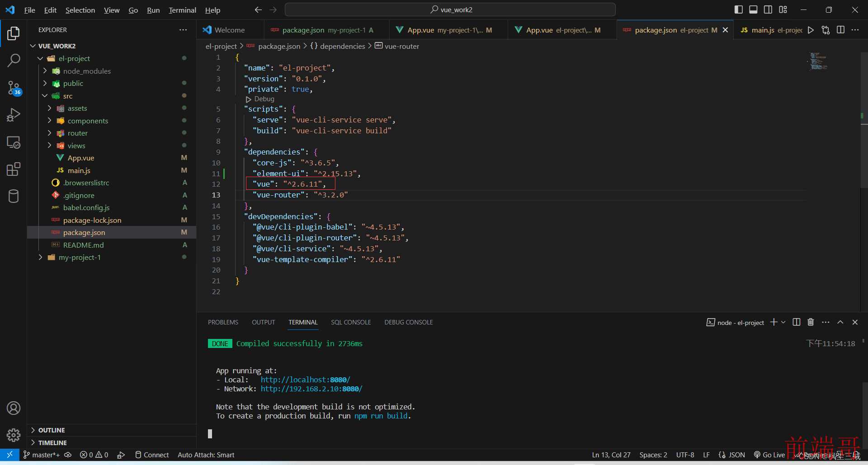Kill terminal trash icon

811,322
